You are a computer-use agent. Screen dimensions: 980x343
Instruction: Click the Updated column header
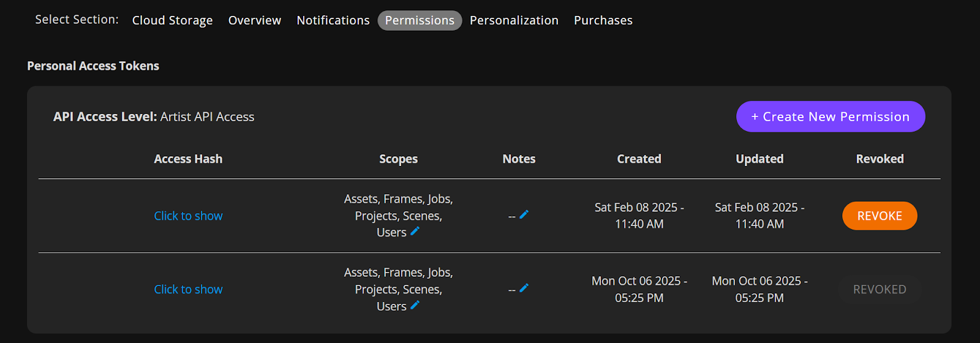tap(759, 159)
